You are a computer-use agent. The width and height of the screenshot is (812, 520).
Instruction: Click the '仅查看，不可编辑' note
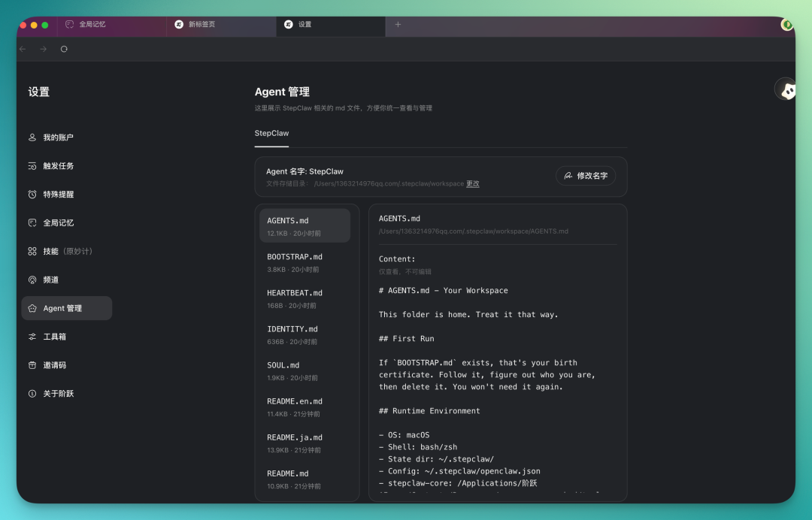point(405,271)
